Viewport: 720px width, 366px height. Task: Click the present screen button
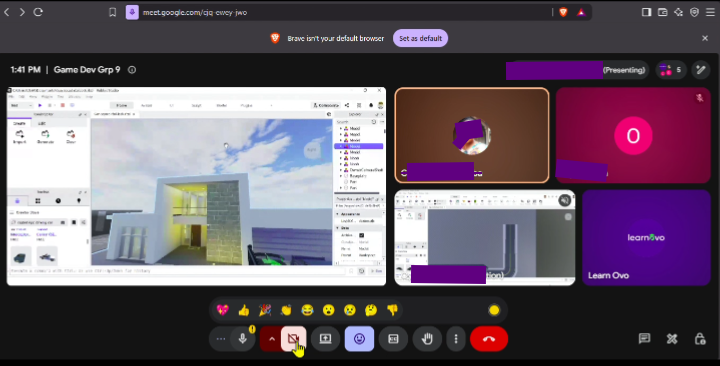(325, 339)
